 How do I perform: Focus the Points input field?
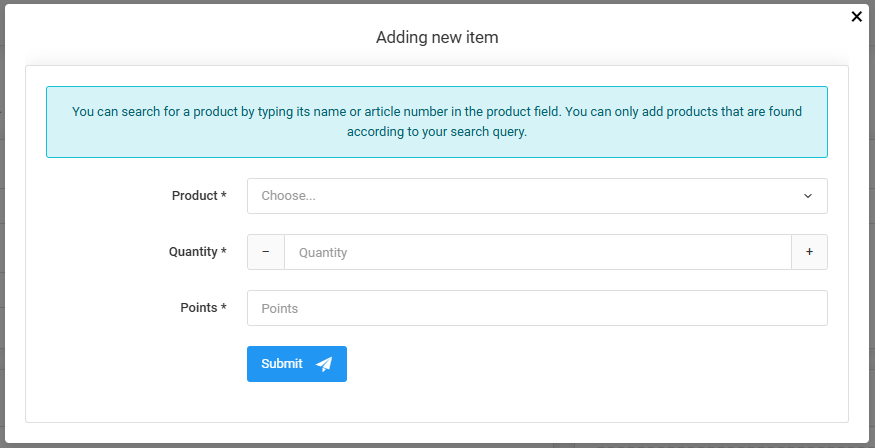[x=537, y=308]
